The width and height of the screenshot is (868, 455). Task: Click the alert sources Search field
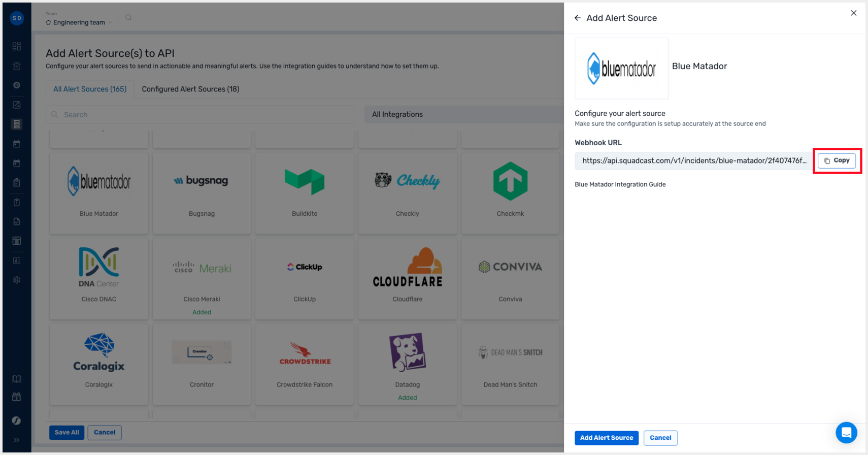pyautogui.click(x=201, y=115)
